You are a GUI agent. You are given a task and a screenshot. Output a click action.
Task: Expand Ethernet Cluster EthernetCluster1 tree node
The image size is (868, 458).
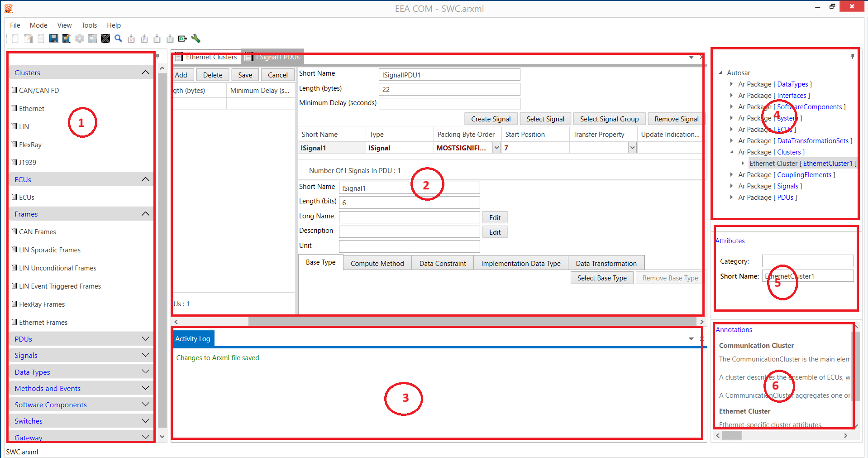(x=743, y=163)
